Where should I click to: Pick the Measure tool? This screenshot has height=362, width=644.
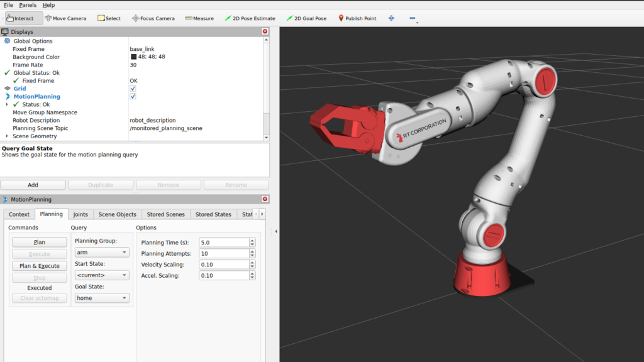pos(199,18)
